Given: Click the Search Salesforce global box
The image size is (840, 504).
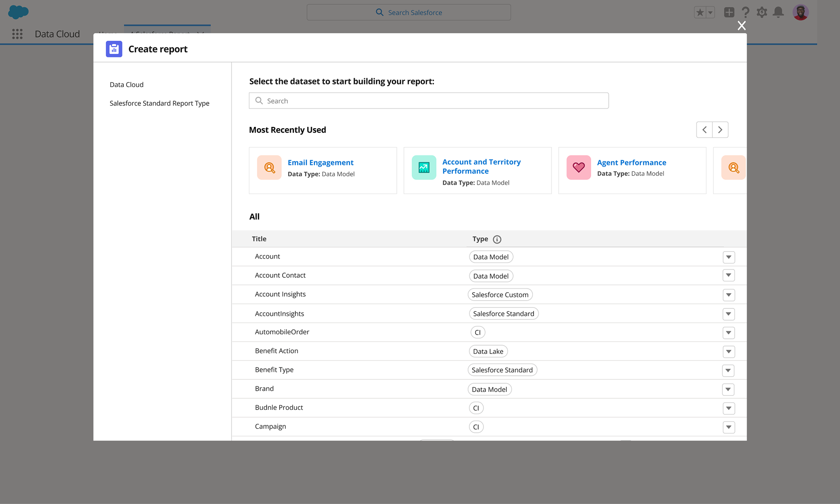Looking at the screenshot, I should 409,12.
